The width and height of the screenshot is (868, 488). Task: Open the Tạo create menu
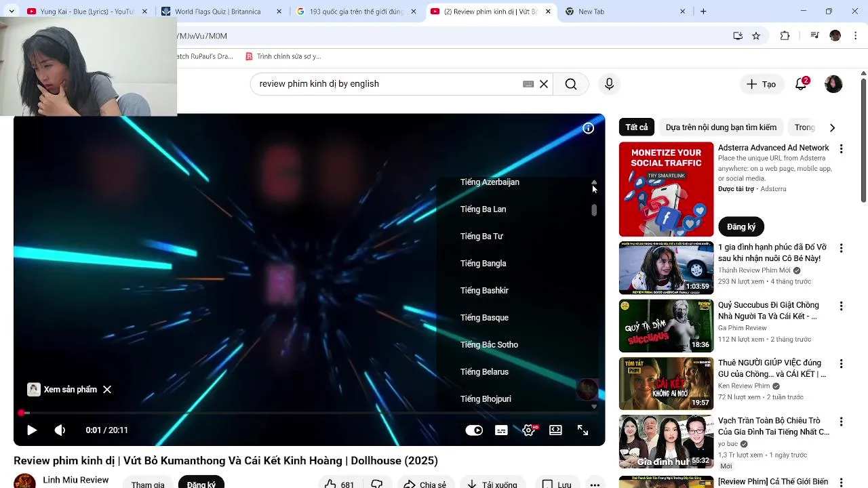pyautogui.click(x=761, y=84)
